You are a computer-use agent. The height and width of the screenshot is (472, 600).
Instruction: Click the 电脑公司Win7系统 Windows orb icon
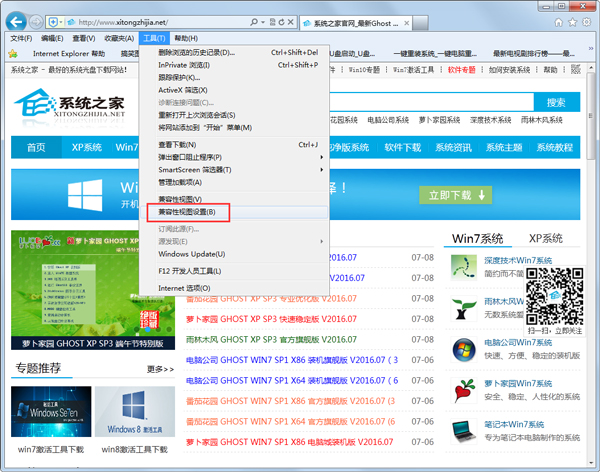tap(463, 350)
